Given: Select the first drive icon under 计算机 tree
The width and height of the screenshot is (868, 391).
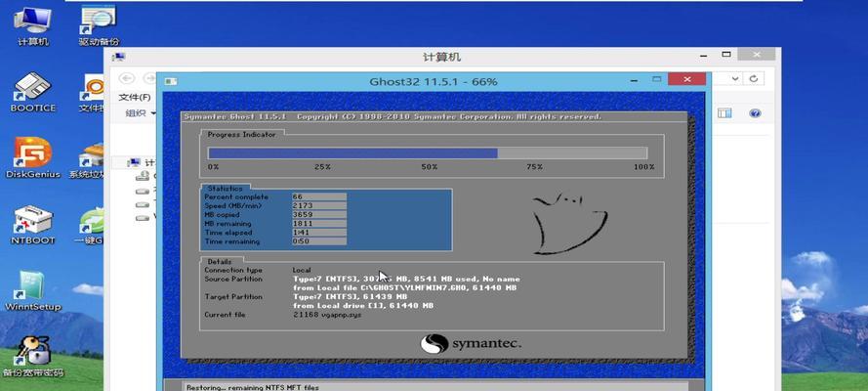Looking at the screenshot, I should 143,177.
